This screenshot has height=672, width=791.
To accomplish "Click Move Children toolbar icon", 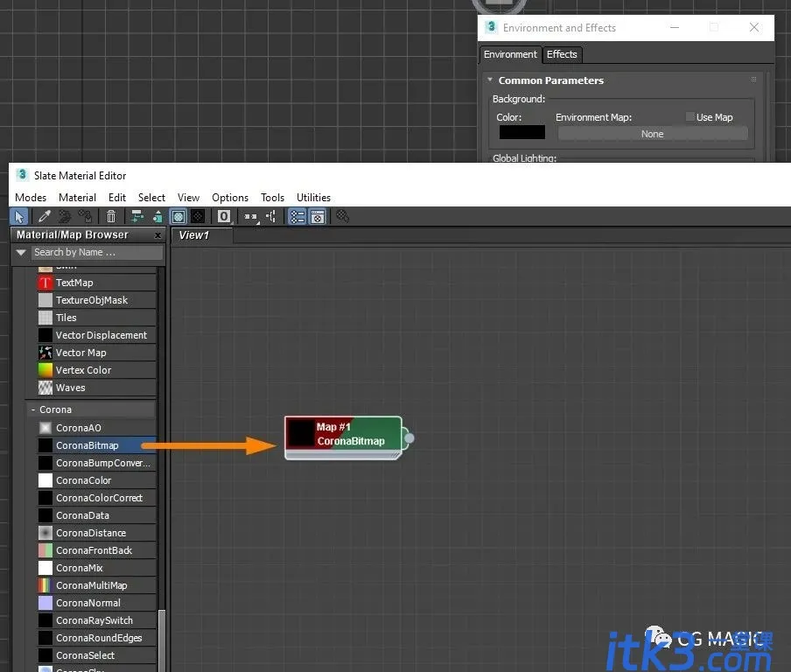I will (136, 217).
